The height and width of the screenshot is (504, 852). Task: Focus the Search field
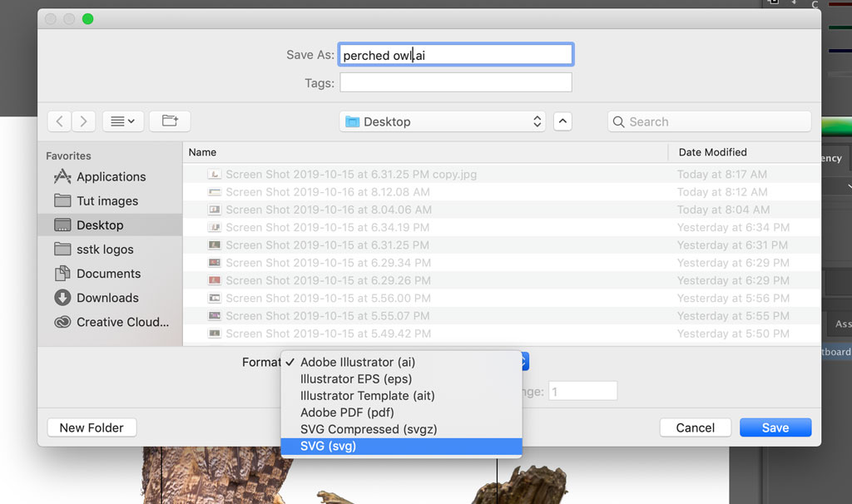click(709, 121)
